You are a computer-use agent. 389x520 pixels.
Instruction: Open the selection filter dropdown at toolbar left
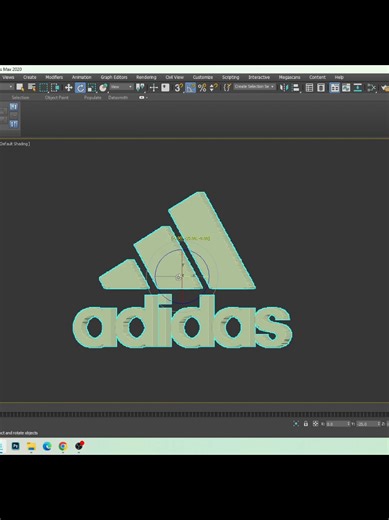(x=6, y=87)
